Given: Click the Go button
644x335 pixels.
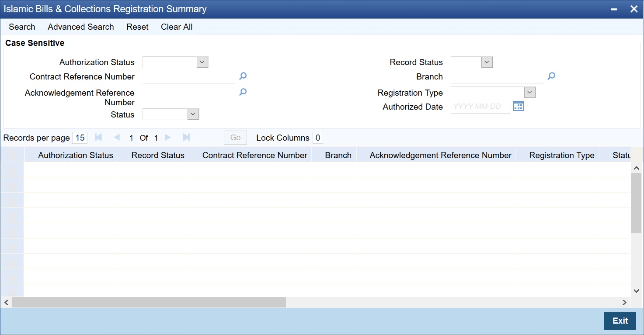Looking at the screenshot, I should point(235,138).
